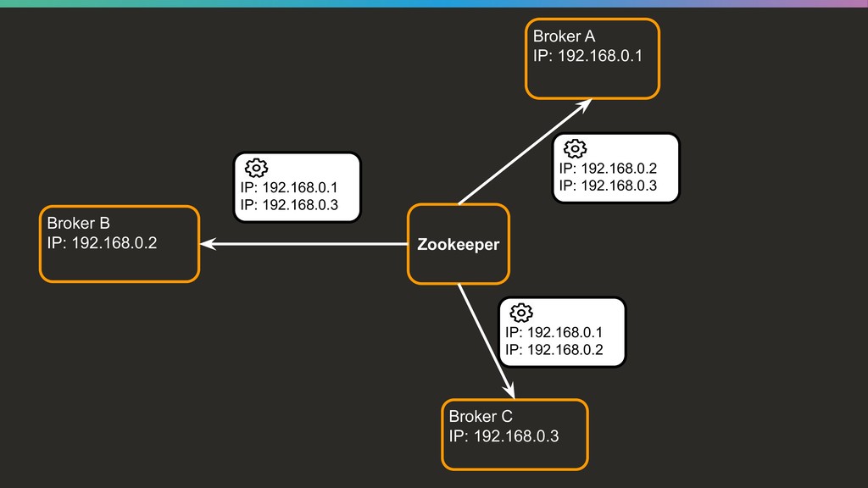Select the Broker B box
The image size is (868, 488).
[120, 244]
